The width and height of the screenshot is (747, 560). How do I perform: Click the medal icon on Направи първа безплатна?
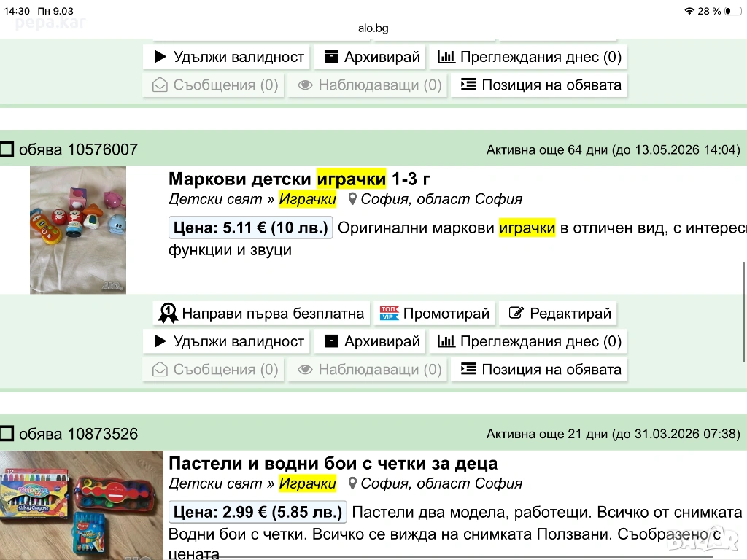pos(168,314)
